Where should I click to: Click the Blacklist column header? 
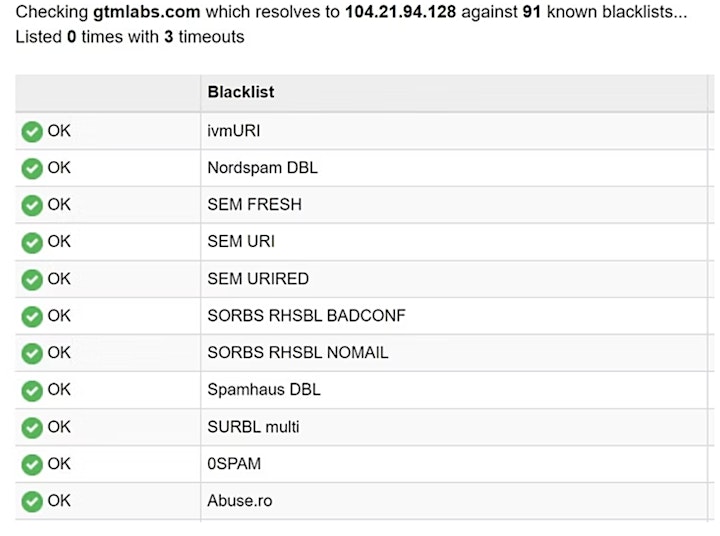pyautogui.click(x=241, y=92)
